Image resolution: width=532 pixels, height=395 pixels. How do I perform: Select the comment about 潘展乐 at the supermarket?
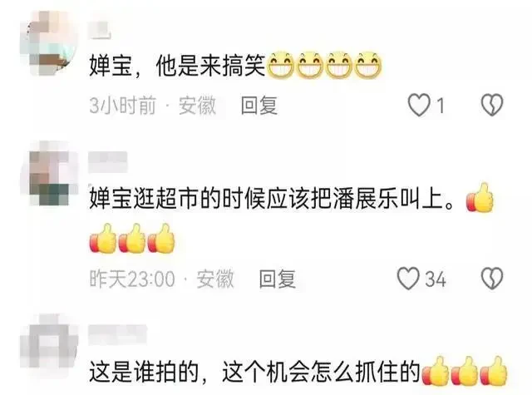click(272, 199)
